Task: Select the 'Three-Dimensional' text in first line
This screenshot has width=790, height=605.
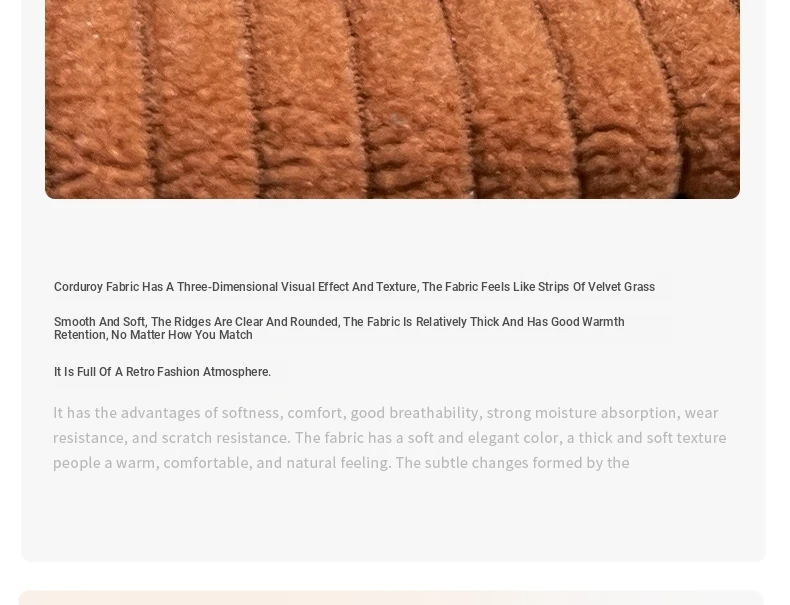Action: (227, 287)
